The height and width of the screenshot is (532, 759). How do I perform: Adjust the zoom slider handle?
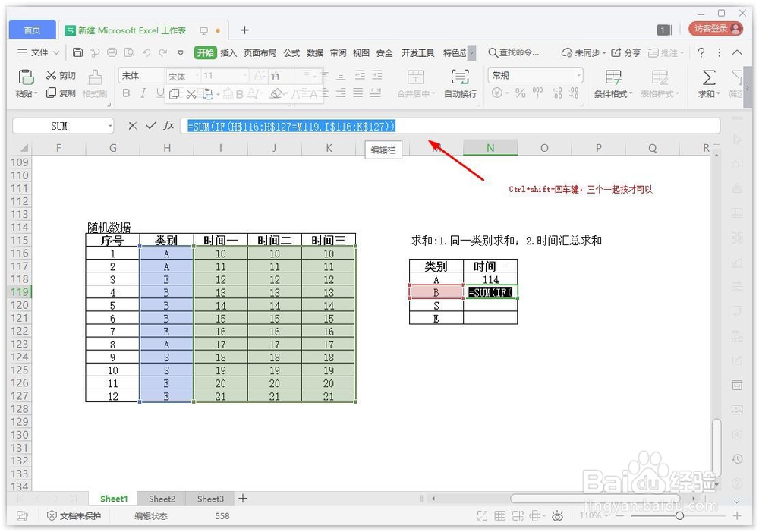pos(679,516)
